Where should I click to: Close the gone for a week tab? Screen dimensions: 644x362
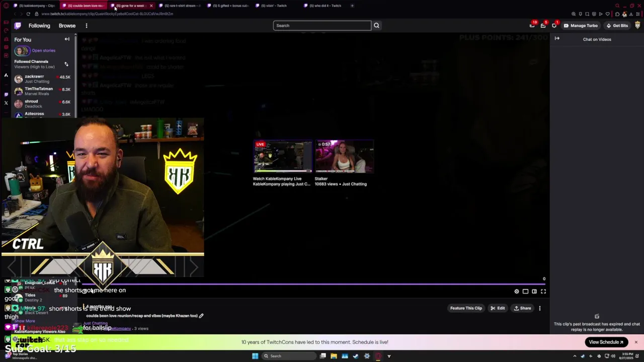pos(151,6)
